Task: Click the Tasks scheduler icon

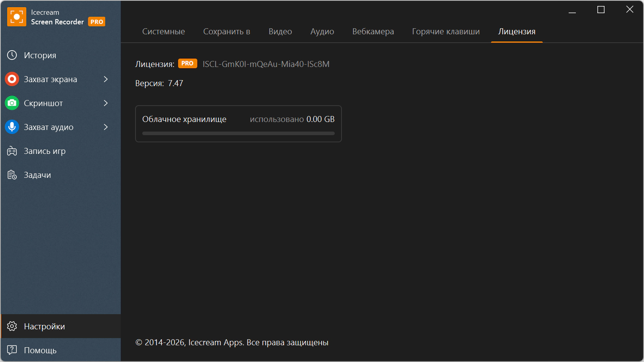Action: (12, 175)
